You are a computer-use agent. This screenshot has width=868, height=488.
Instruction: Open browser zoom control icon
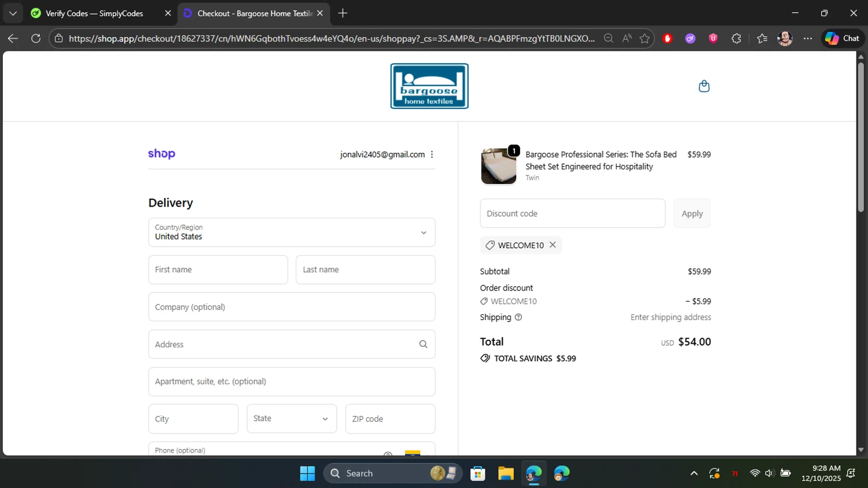tap(608, 38)
